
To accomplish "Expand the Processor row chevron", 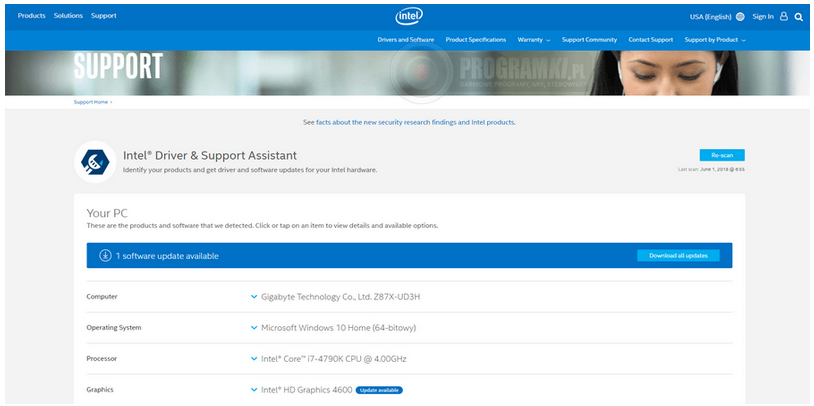I will [x=254, y=359].
